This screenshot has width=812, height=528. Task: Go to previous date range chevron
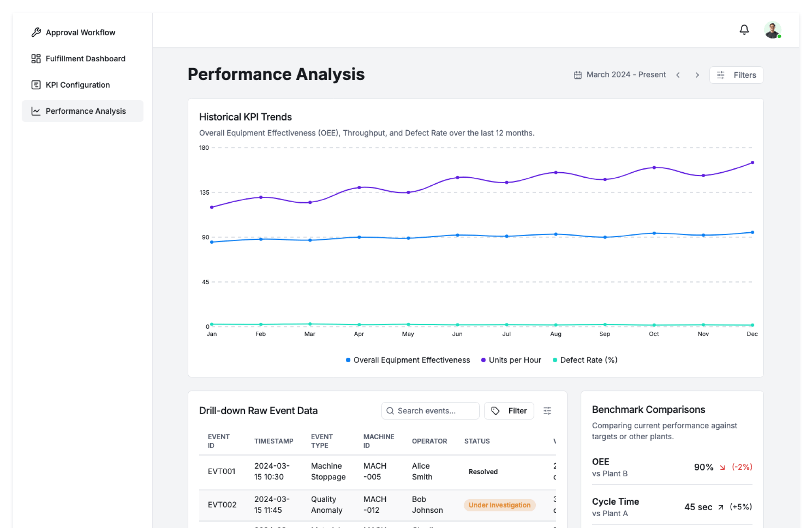(x=678, y=75)
